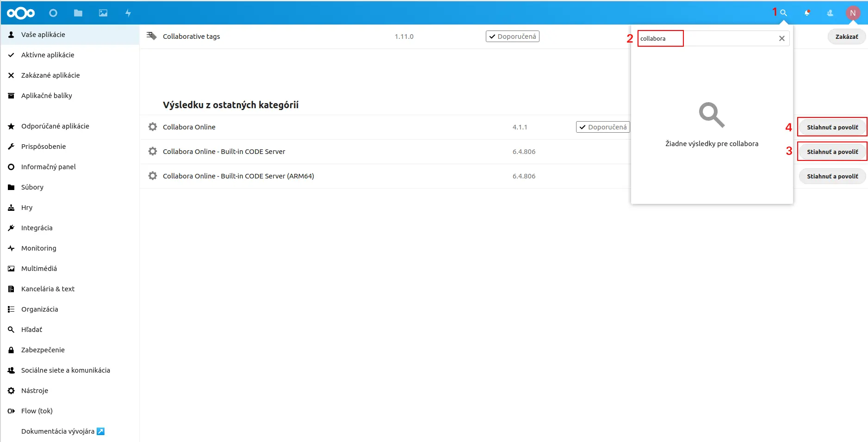This screenshot has height=442, width=868.
Task: Open Sociálne siete a komunikácia category
Action: [70, 370]
